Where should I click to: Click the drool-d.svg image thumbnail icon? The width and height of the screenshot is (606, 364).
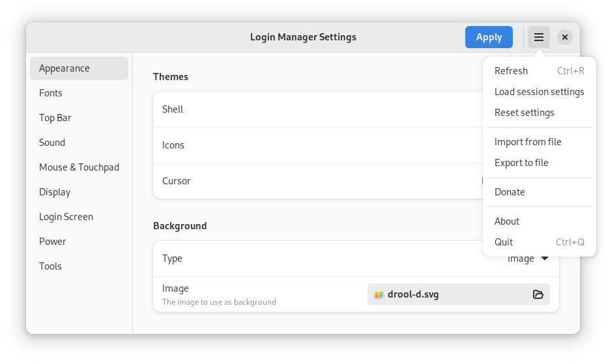coord(379,294)
